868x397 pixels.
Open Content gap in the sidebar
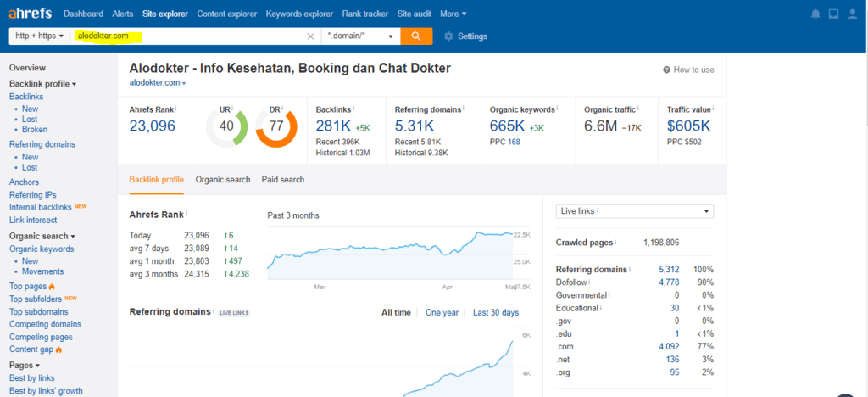pos(31,349)
